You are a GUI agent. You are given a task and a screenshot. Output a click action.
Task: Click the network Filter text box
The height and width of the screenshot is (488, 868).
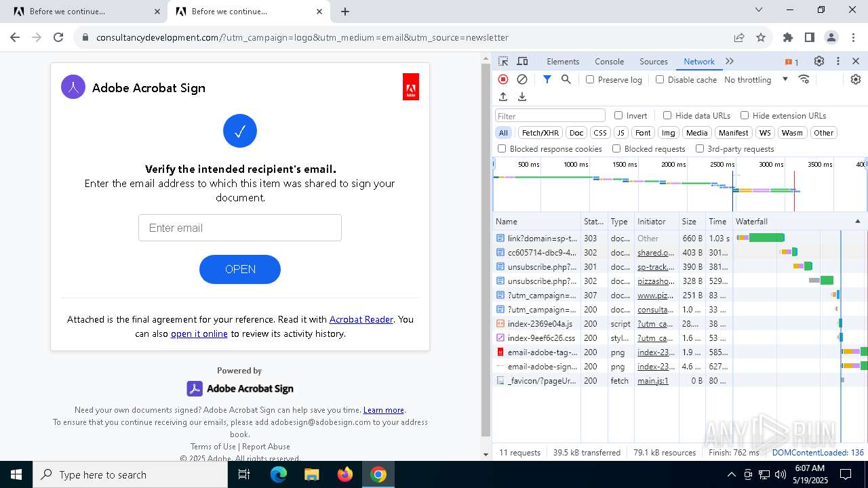[550, 116]
